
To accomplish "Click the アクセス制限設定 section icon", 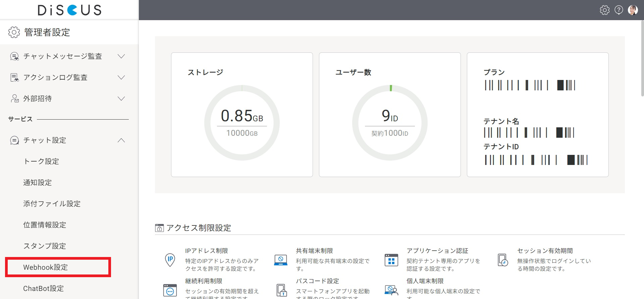I will (x=159, y=228).
